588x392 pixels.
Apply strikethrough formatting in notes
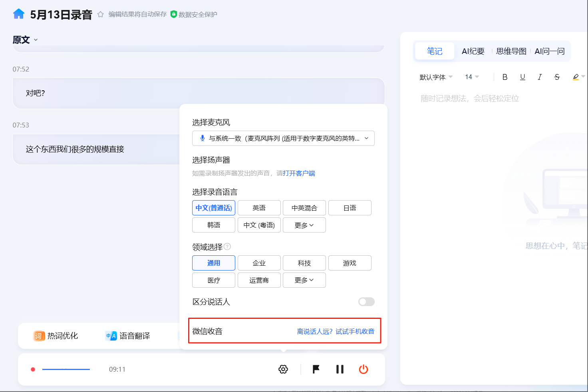click(557, 77)
